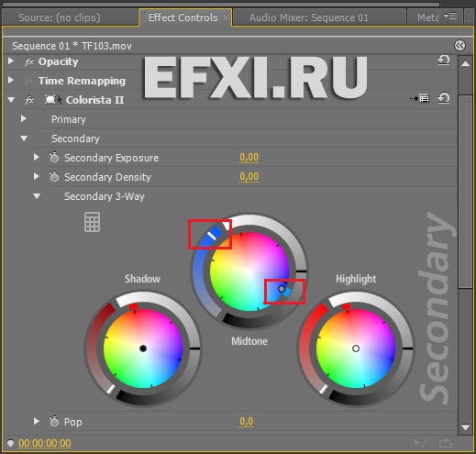The width and height of the screenshot is (476, 454).
Task: Click the Midtone color wheel puck
Action: pyautogui.click(x=282, y=289)
